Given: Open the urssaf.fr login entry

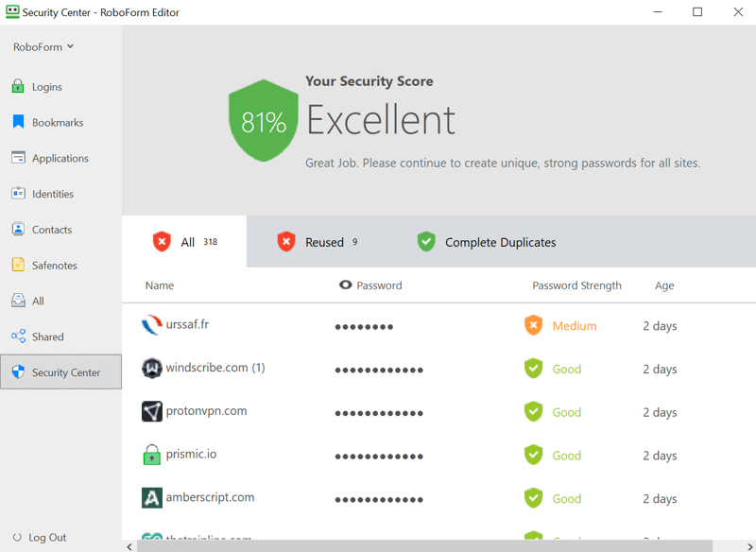Looking at the screenshot, I should 187,324.
